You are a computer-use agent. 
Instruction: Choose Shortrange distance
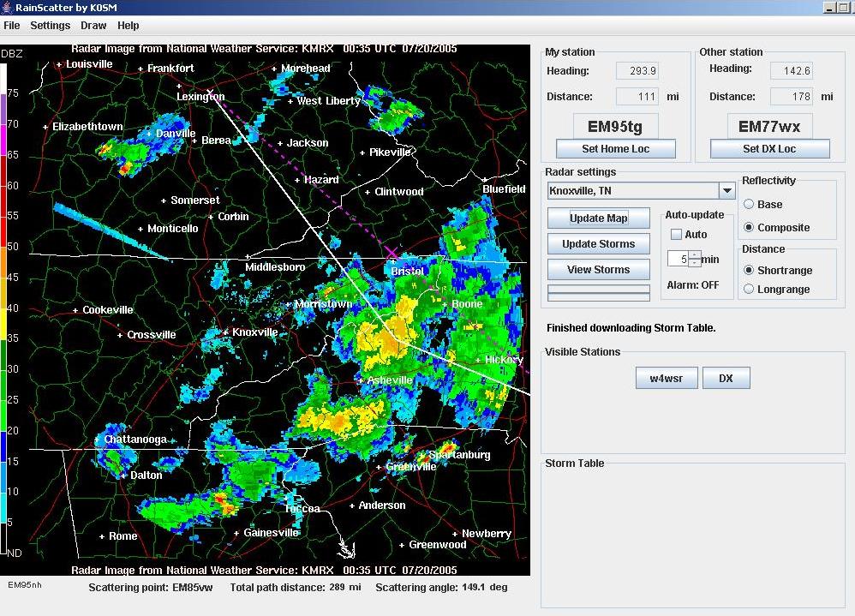(749, 271)
